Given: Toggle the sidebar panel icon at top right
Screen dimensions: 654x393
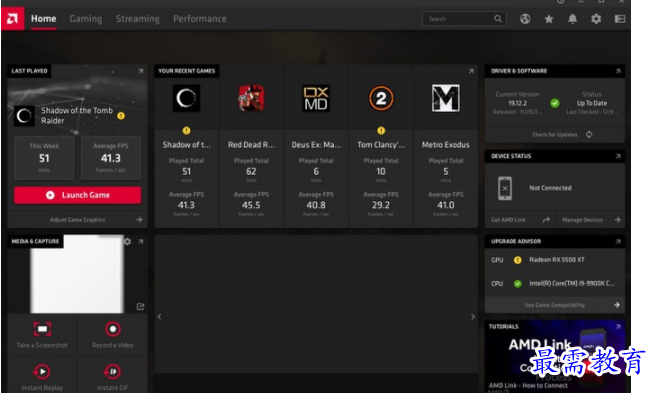Looking at the screenshot, I should [620, 19].
